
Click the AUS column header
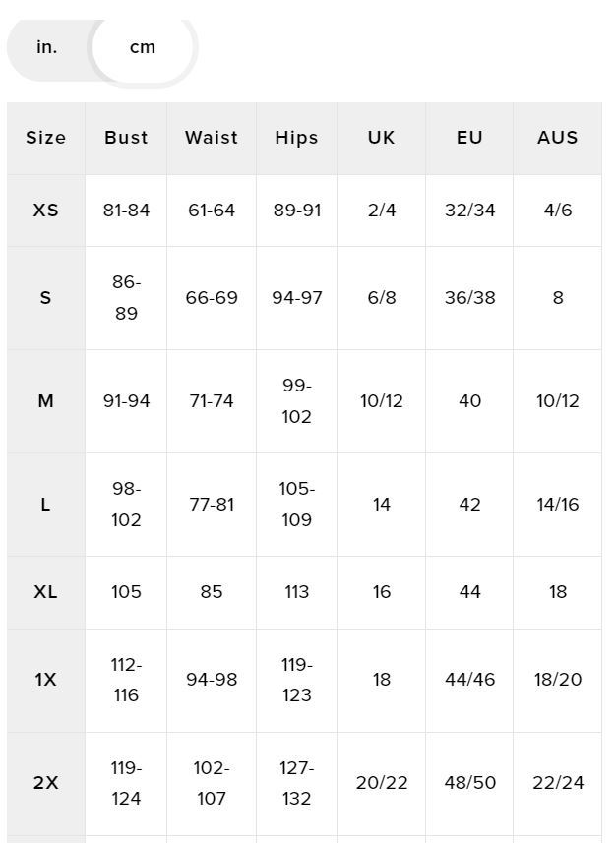click(x=557, y=138)
